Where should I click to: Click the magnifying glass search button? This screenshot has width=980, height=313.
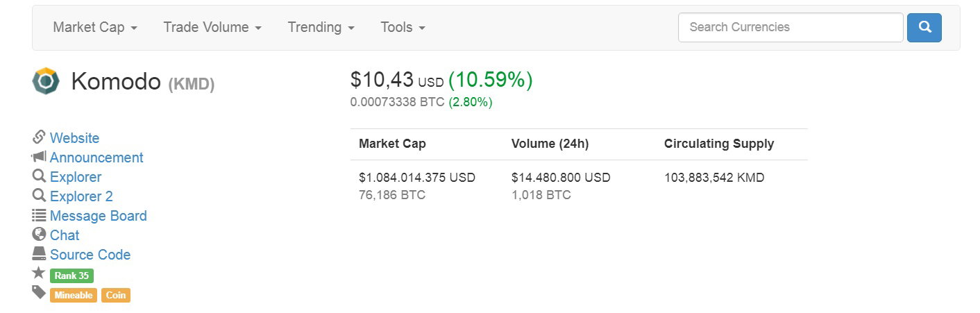click(x=924, y=27)
